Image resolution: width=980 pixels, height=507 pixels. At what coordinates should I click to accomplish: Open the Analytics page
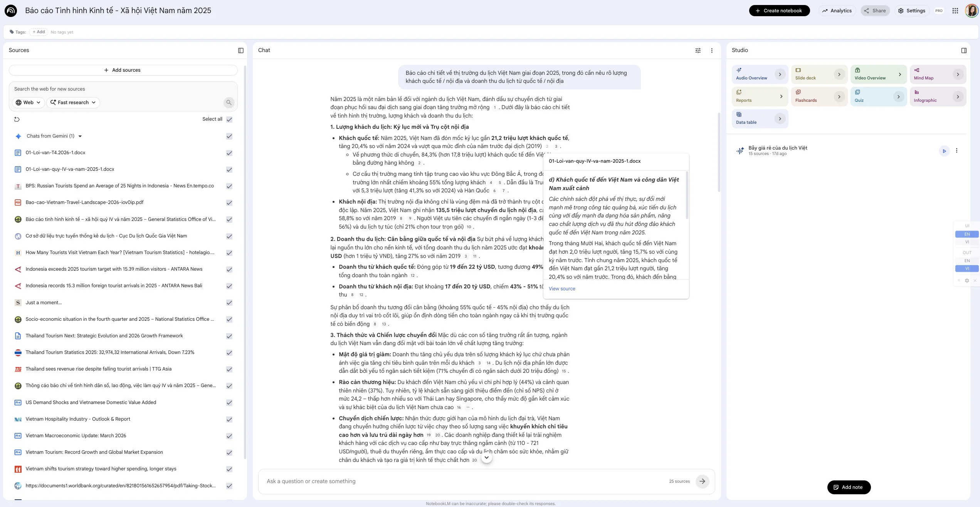pyautogui.click(x=837, y=11)
